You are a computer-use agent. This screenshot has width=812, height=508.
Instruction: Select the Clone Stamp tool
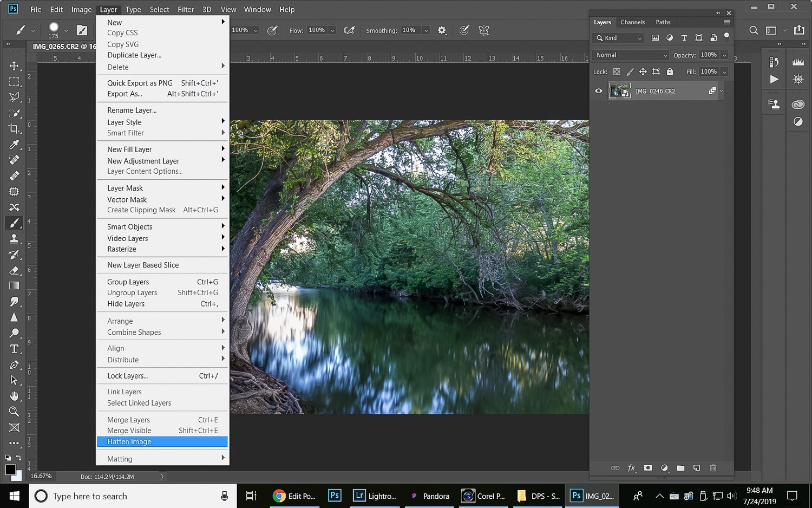click(14, 238)
